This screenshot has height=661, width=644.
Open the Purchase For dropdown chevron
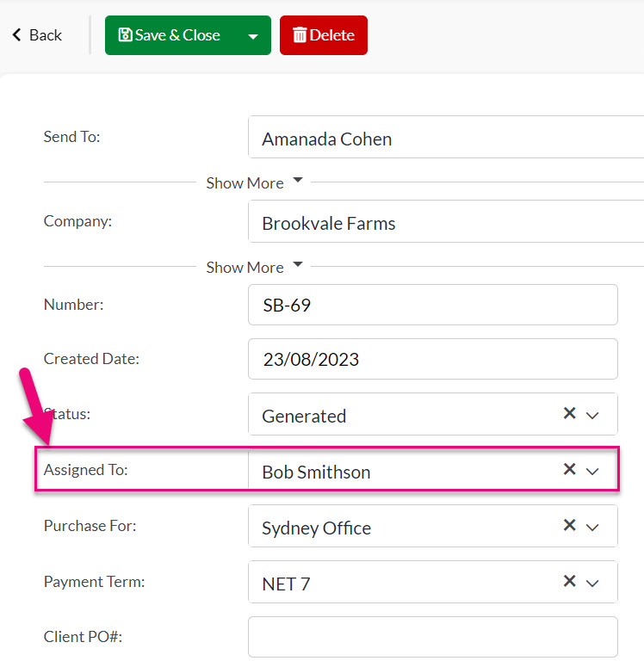592,528
